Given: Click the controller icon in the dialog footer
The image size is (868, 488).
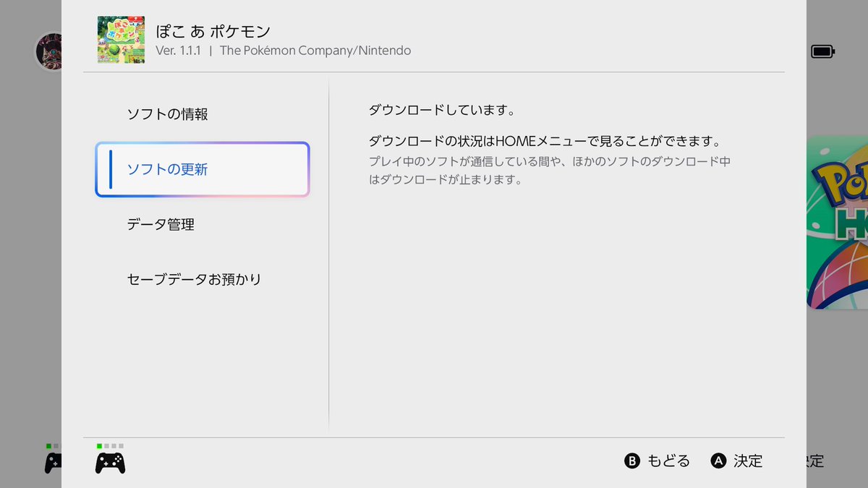Looking at the screenshot, I should [x=110, y=463].
